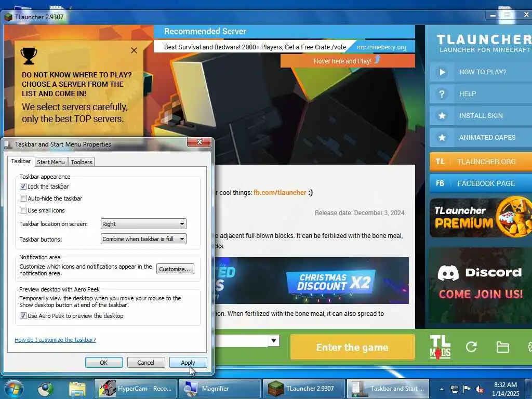The image size is (532, 399).
Task: Click the Customize... notification area button
Action: 176,269
